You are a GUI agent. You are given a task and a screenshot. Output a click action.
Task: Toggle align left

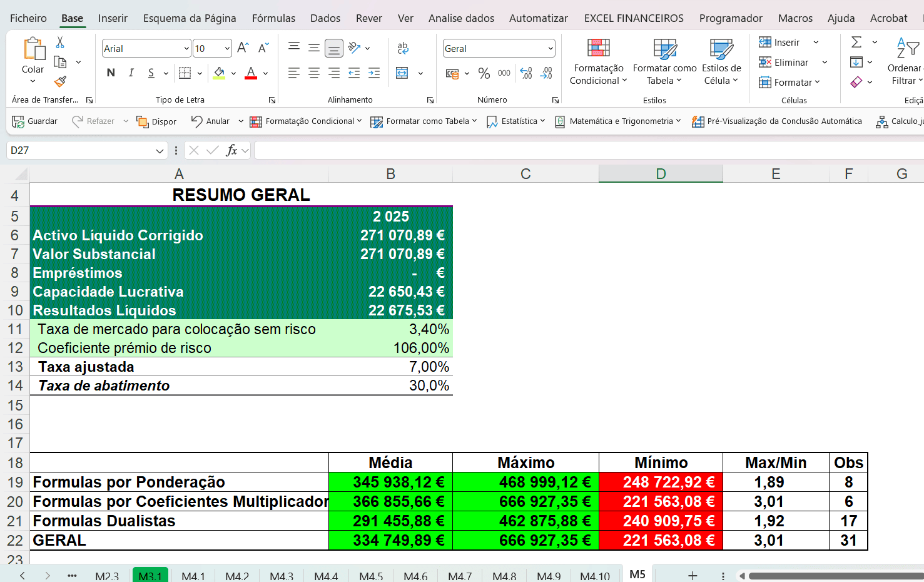294,73
